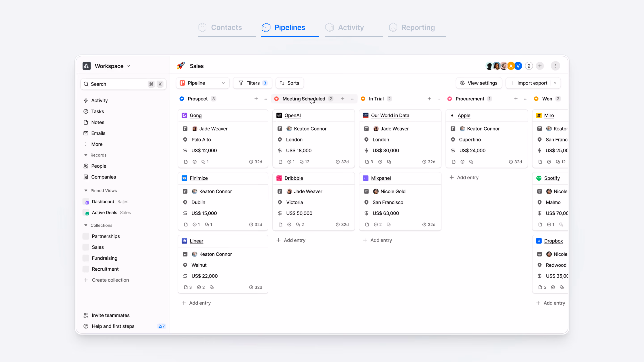Screen dimensions: 644x362
Task: Switch to the Activity tab at the top
Action: pos(353,27)
